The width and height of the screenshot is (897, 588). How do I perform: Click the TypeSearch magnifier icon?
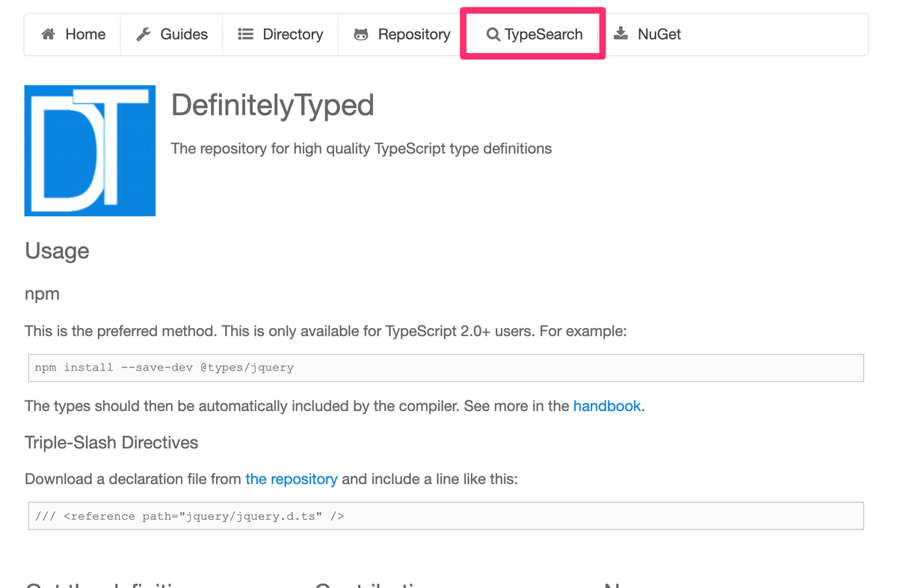493,34
